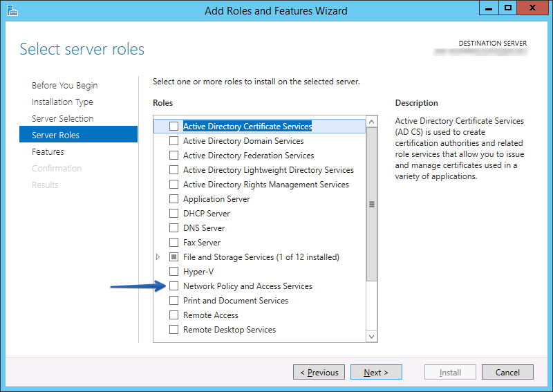Check Active Directory Certificate Services checkbox
Viewport: 553px width, 392px height.
click(174, 127)
